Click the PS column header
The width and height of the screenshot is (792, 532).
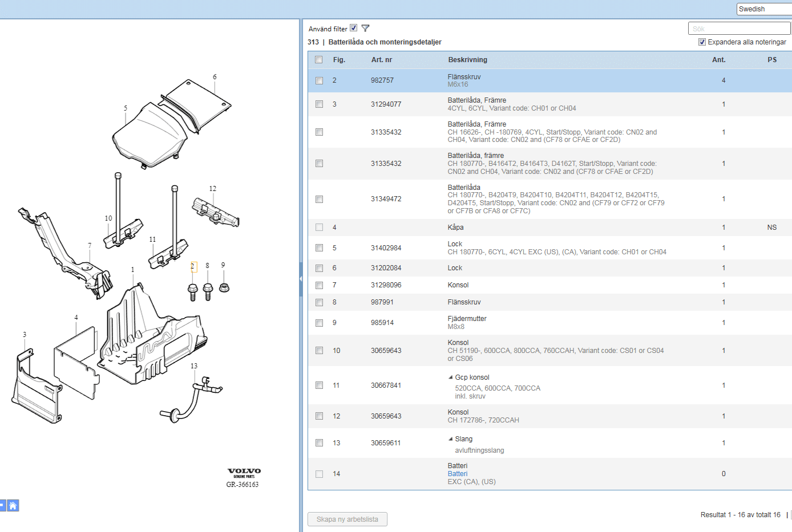point(772,60)
